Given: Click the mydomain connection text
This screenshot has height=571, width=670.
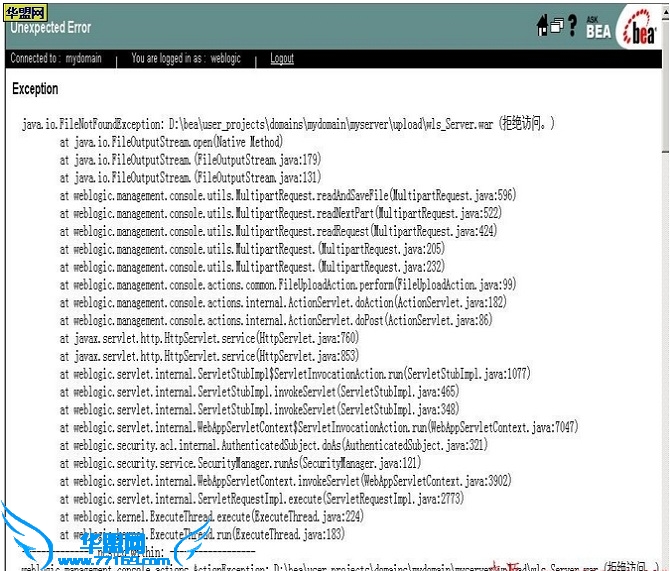Looking at the screenshot, I should [56, 59].
